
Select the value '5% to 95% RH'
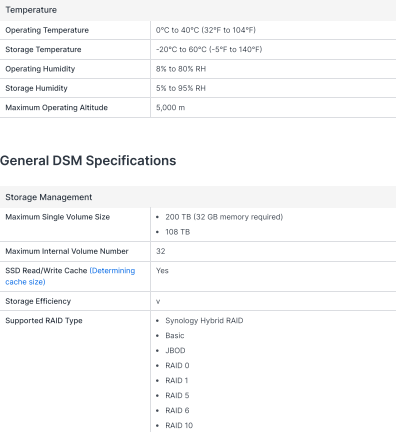coord(181,88)
